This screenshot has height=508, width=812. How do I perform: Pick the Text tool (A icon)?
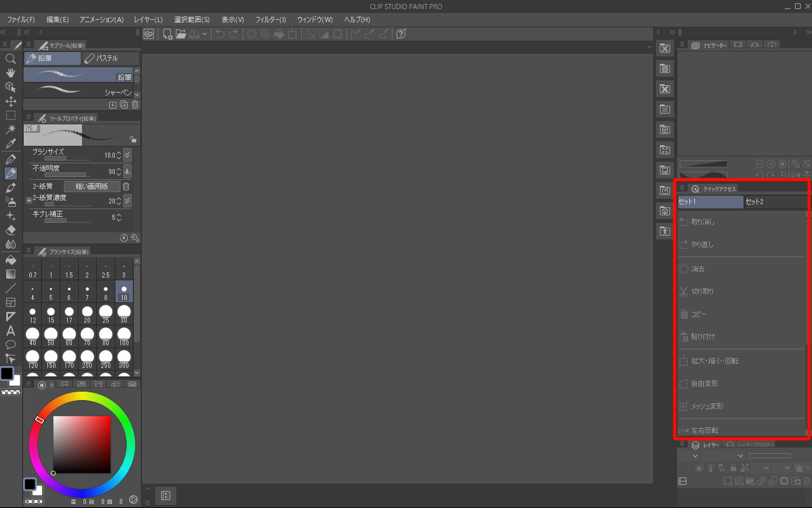point(10,331)
